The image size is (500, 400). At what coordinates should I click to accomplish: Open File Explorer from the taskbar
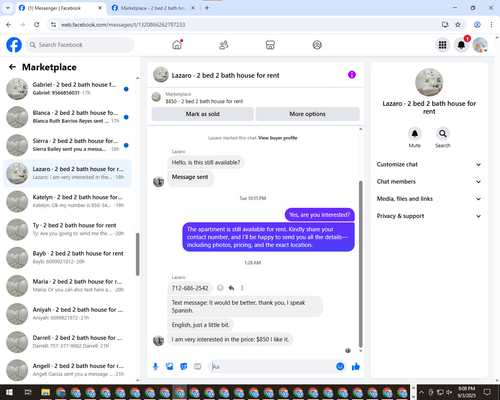click(45, 392)
